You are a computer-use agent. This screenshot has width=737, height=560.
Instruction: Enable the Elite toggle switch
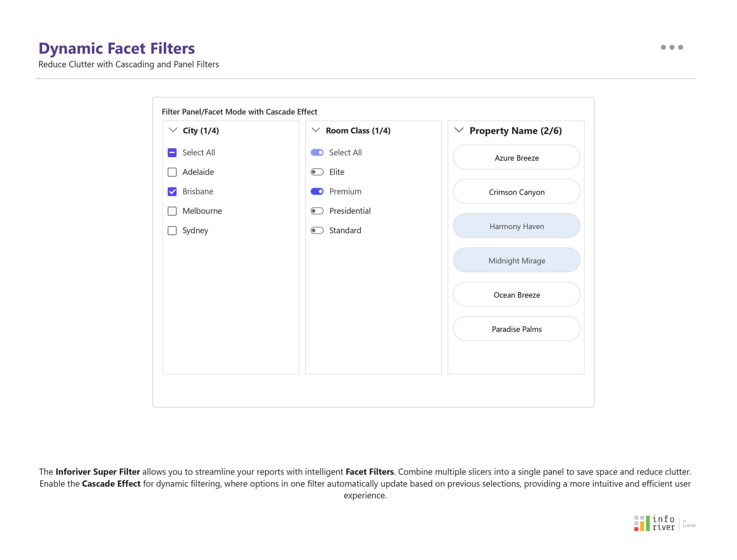pyautogui.click(x=317, y=172)
